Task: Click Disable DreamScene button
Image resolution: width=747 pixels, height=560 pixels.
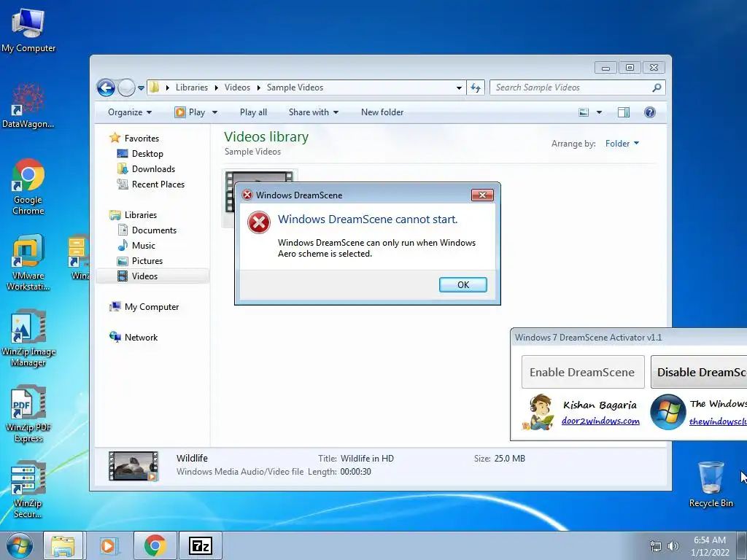Action: [699, 372]
